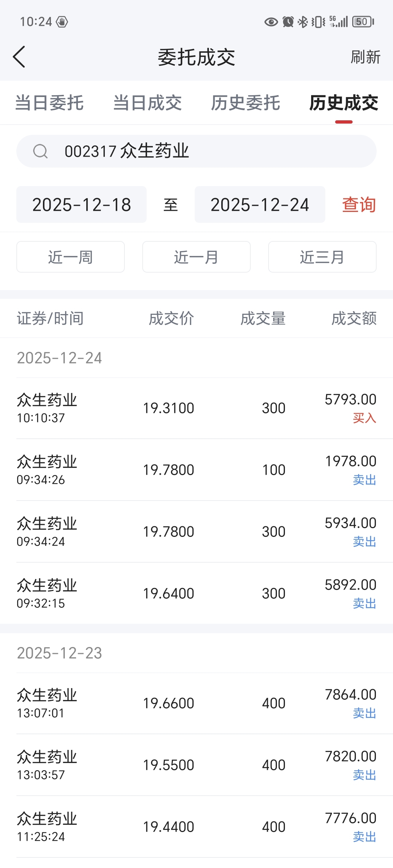Select the 近三月 quick range
The width and height of the screenshot is (393, 868).
(322, 257)
